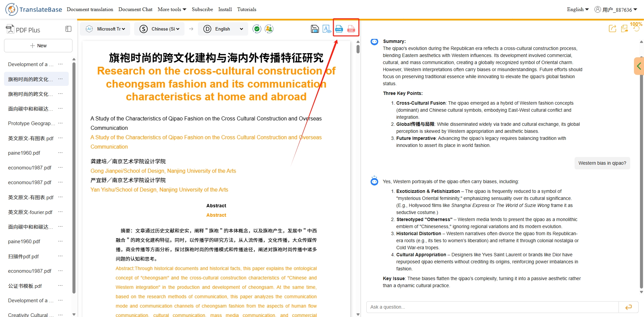Image resolution: width=644 pixels, height=317 pixels.
Task: Click the 100% progress indicator
Action: [x=636, y=24]
